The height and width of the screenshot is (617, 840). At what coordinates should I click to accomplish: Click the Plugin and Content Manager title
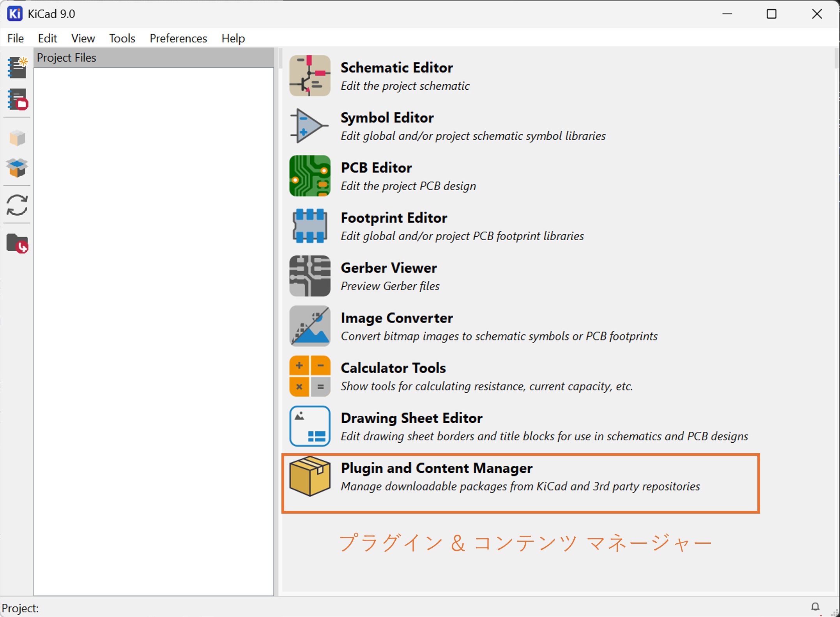tap(437, 468)
